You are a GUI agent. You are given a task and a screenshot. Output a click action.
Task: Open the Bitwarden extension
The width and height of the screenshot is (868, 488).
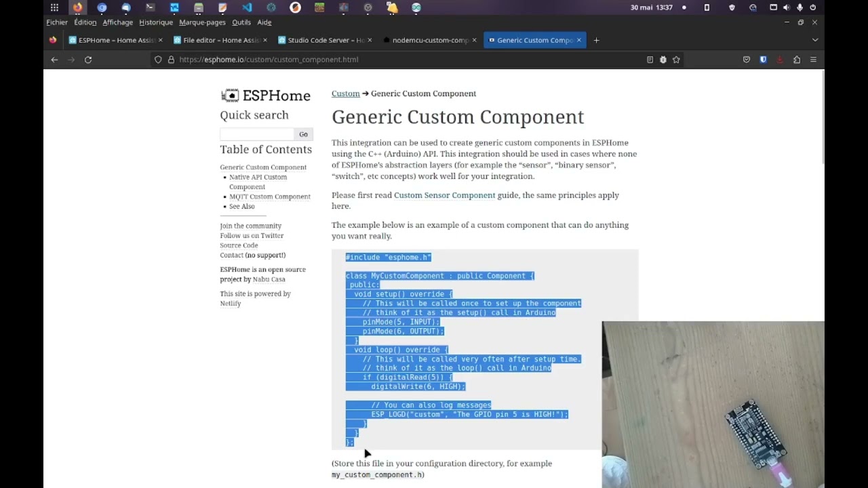tap(763, 60)
